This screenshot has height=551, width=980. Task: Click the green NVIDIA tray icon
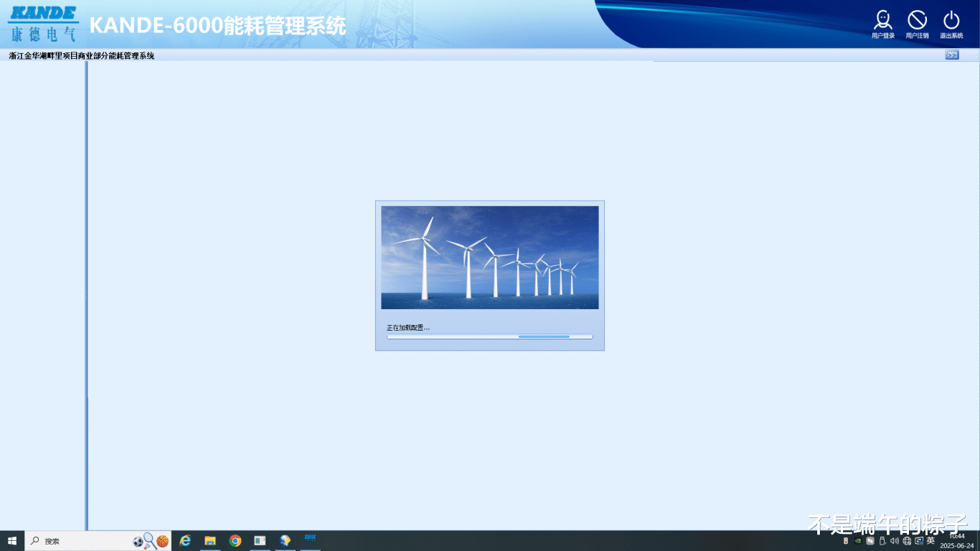[x=858, y=541]
